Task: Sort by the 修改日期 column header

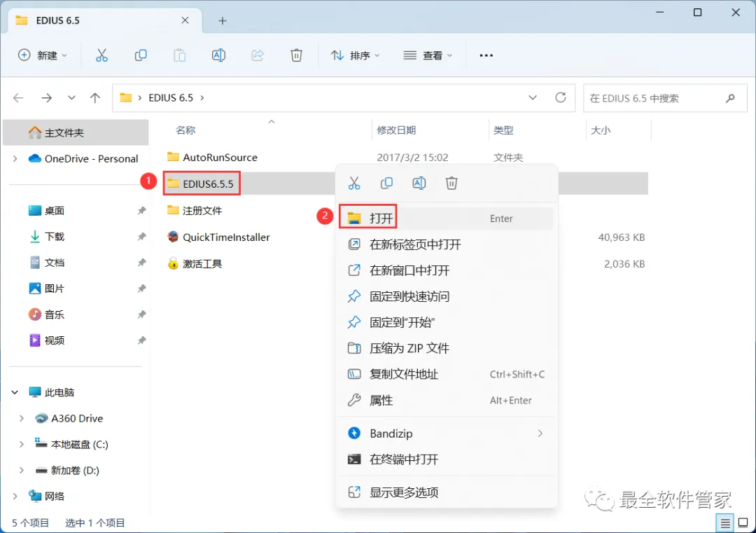Action: pos(396,130)
